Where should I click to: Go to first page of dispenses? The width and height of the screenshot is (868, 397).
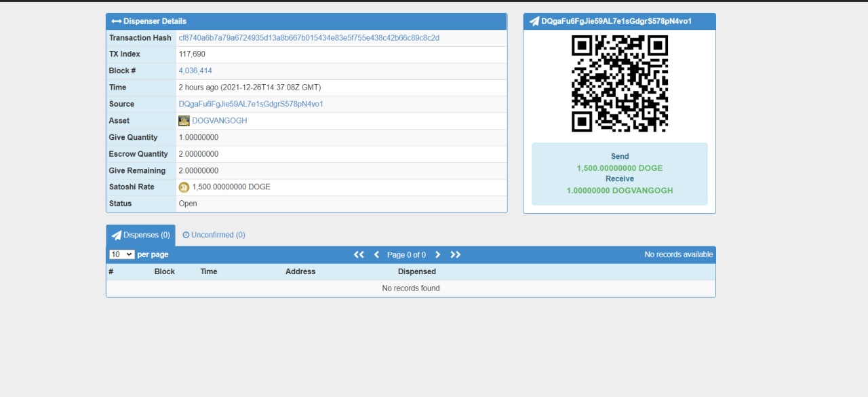tap(359, 254)
